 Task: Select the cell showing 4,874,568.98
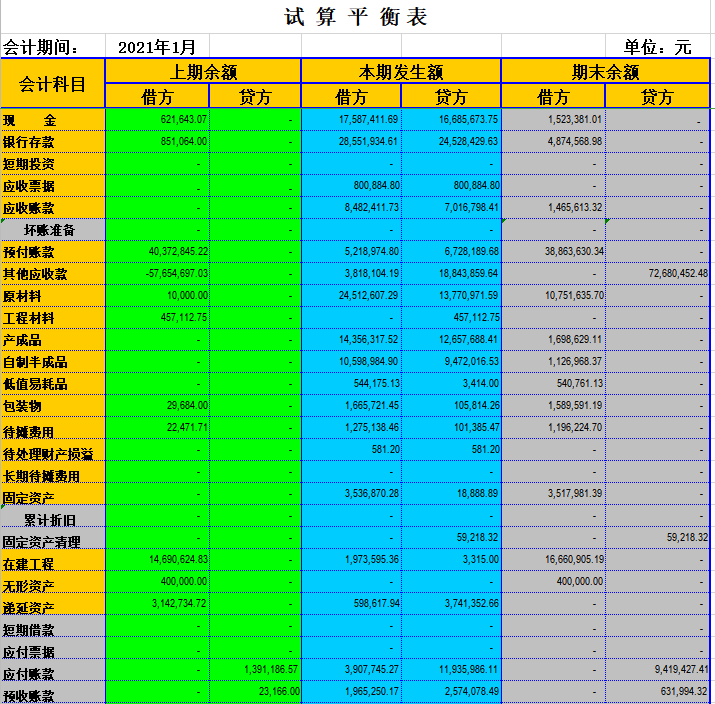554,142
